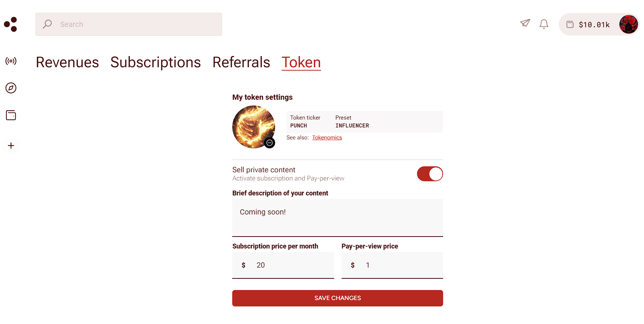Image resolution: width=644 pixels, height=324 pixels.
Task: Click the content description text area
Action: 337,217
